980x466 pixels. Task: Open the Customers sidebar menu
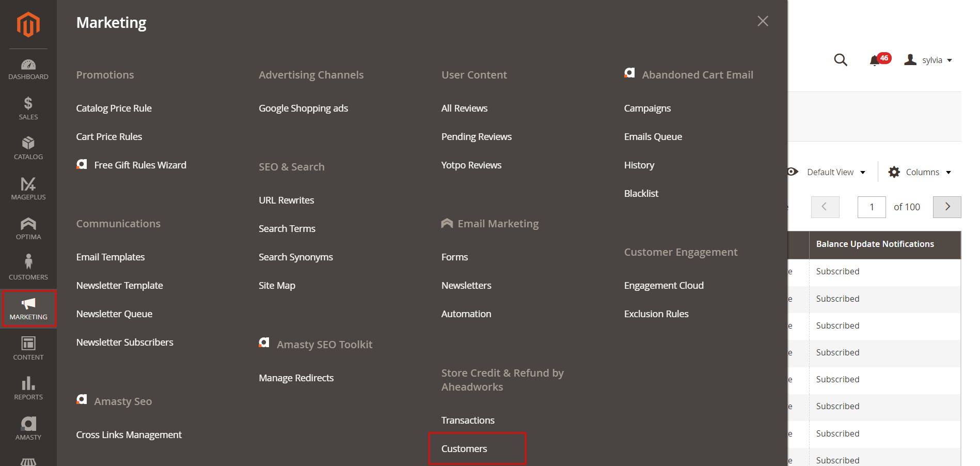click(28, 268)
